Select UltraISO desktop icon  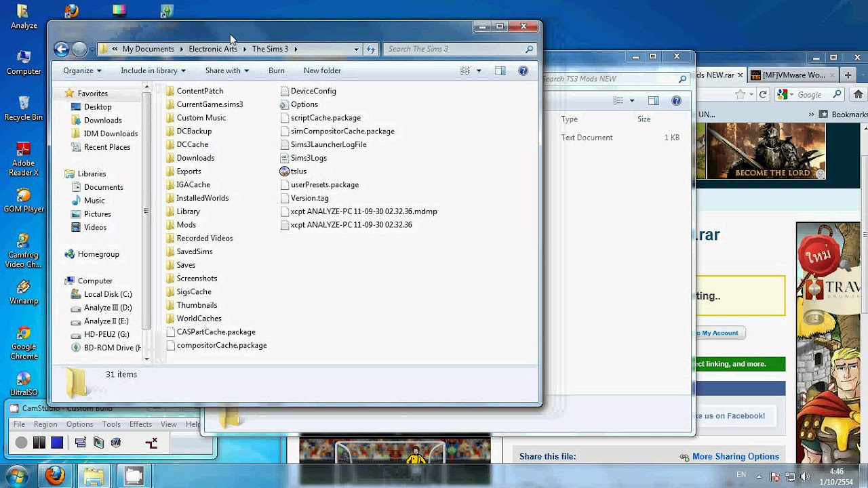click(24, 384)
